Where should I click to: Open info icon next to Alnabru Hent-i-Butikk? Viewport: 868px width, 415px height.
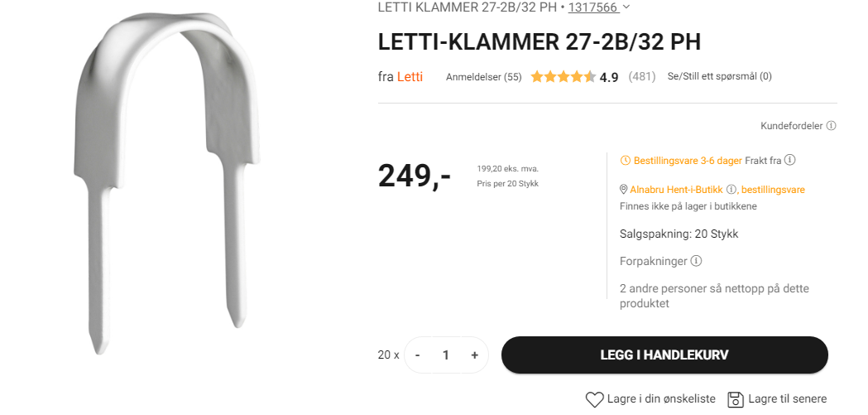731,190
